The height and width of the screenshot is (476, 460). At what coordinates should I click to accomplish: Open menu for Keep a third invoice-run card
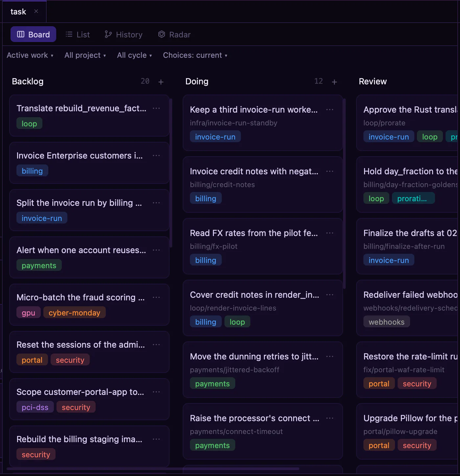pos(330,110)
